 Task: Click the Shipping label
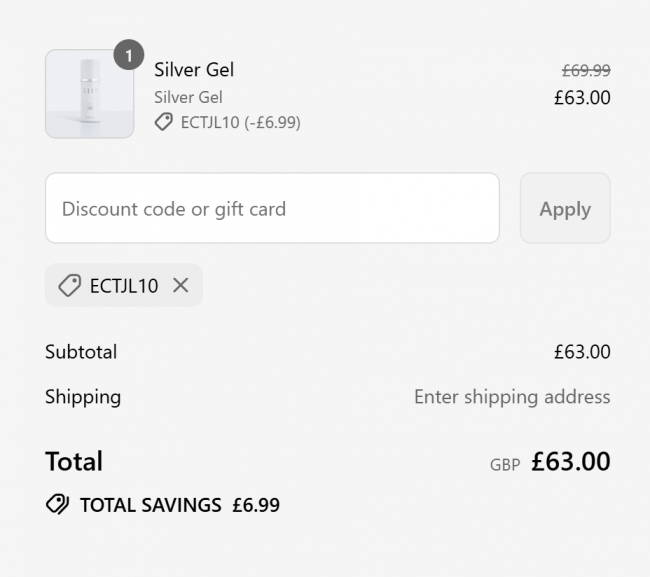point(83,397)
